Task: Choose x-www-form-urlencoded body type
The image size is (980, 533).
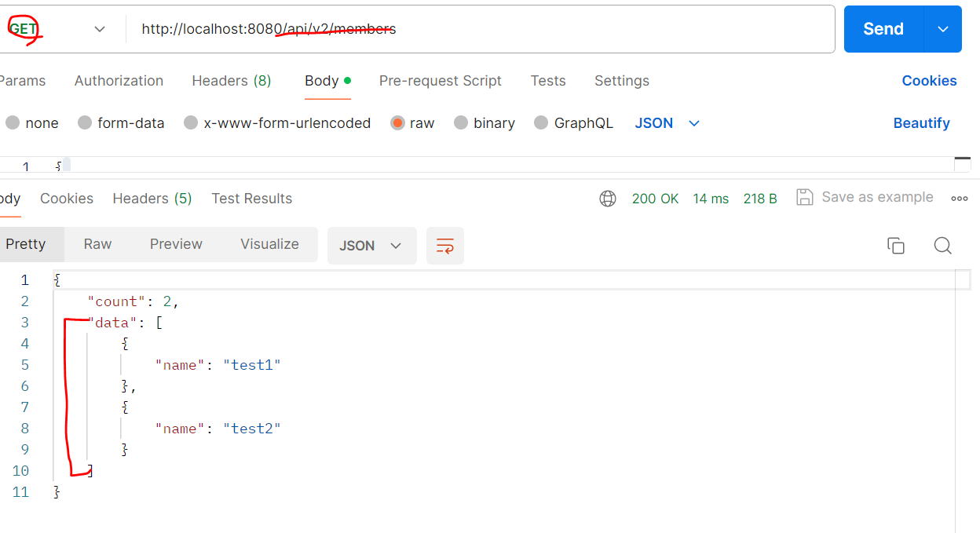Action: tap(191, 123)
